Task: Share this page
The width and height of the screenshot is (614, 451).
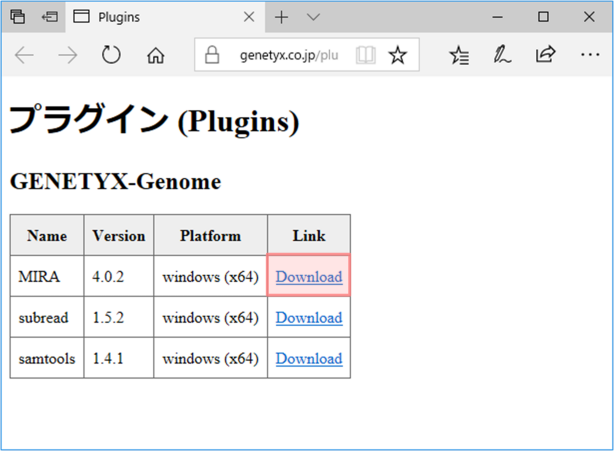Action: (545, 54)
